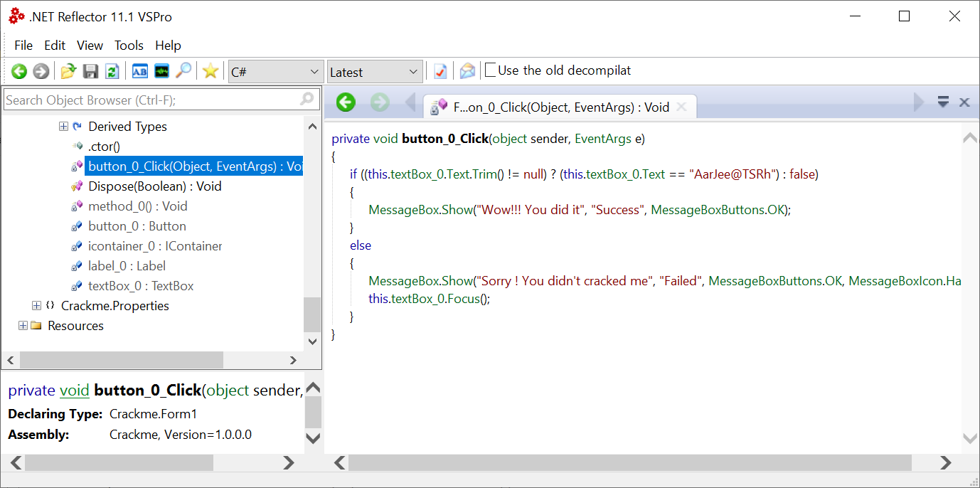Click the refresh icon in the toolbar

click(x=112, y=71)
